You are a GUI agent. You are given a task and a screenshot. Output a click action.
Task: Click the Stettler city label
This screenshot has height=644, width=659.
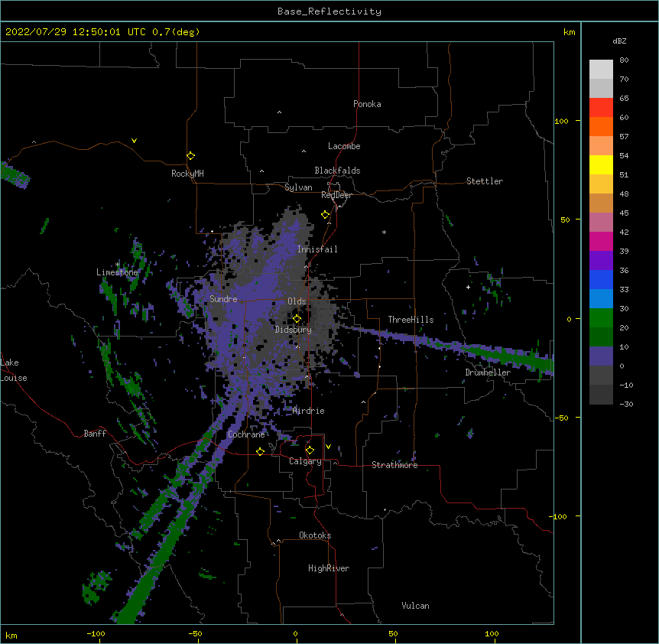[485, 181]
